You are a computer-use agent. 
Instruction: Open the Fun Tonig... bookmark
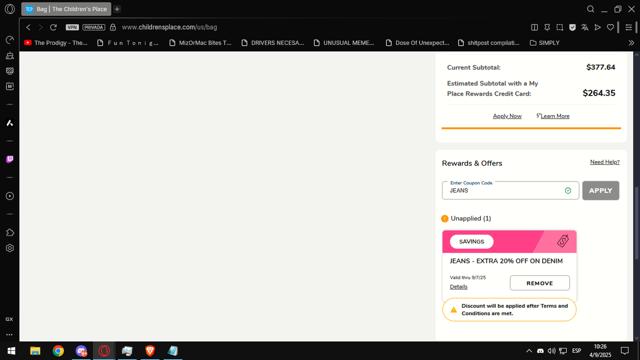127,43
